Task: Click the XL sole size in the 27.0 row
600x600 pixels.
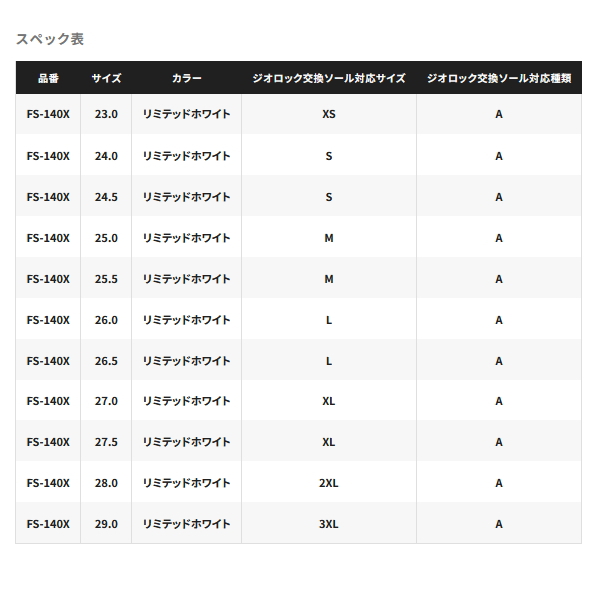Action: 329,401
